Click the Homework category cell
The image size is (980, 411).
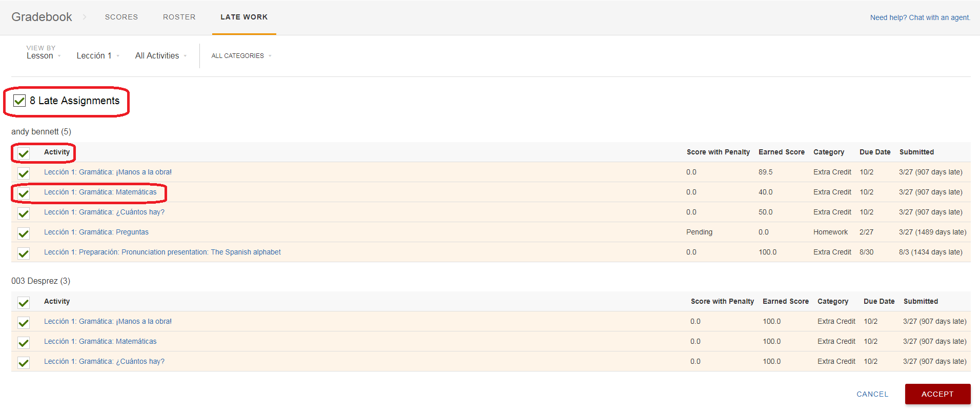pyautogui.click(x=830, y=232)
